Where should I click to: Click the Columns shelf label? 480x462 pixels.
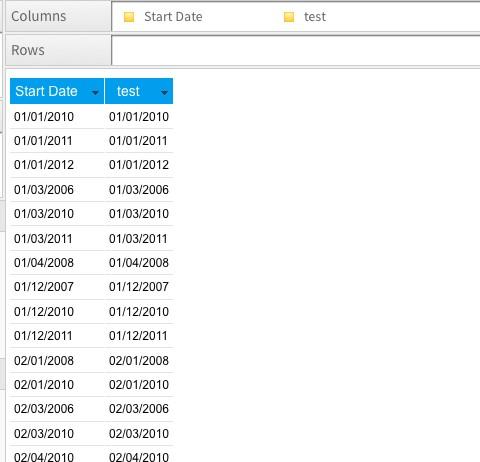[x=39, y=16]
